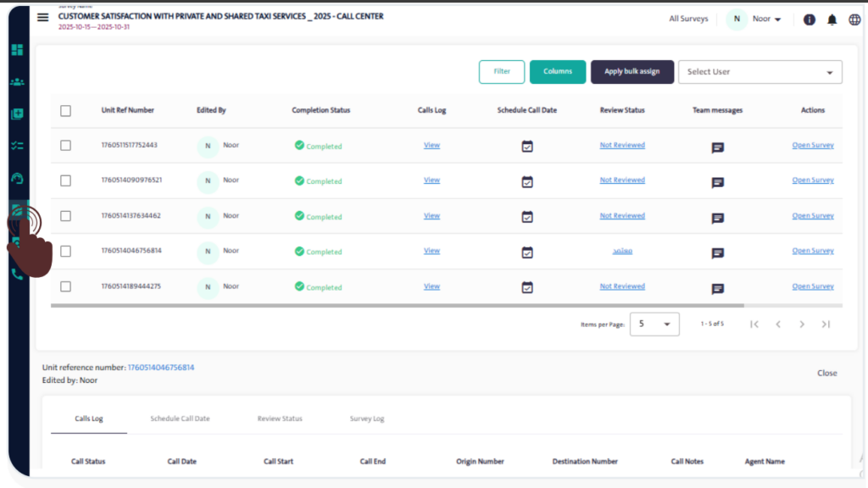Screen dimensions: 868x488
Task: Click the notifications bell icon
Action: click(x=832, y=19)
